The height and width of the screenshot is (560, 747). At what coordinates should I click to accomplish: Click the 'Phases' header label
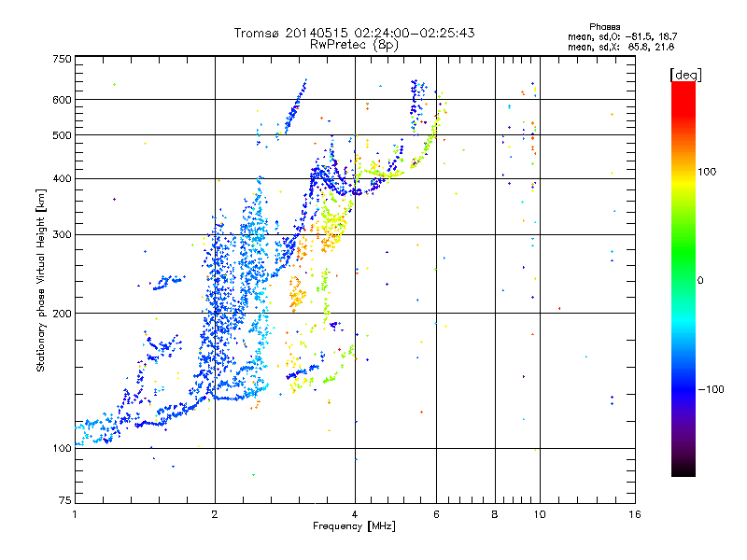click(x=604, y=27)
